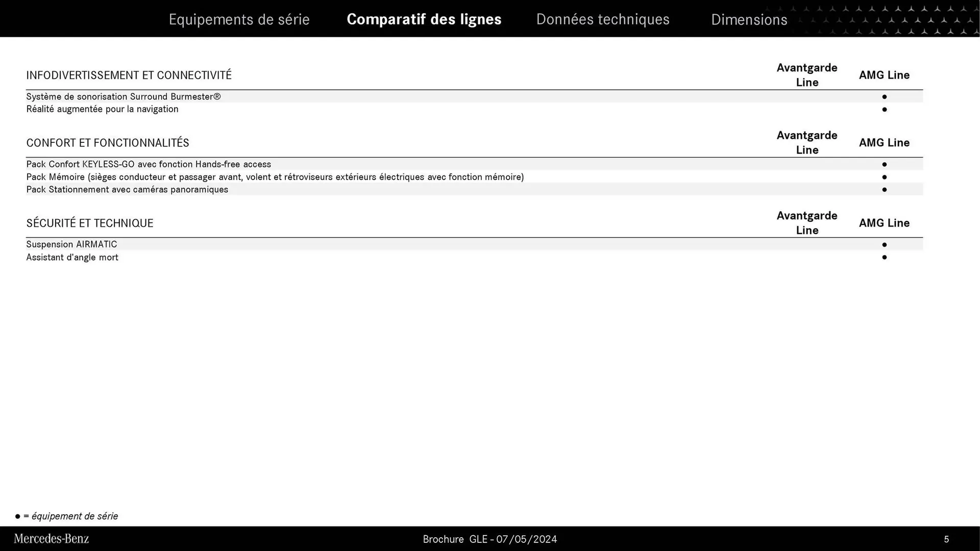Click the Système de sonorisation Surround Burmester row
Viewport: 980px width, 551px height.
point(124,96)
